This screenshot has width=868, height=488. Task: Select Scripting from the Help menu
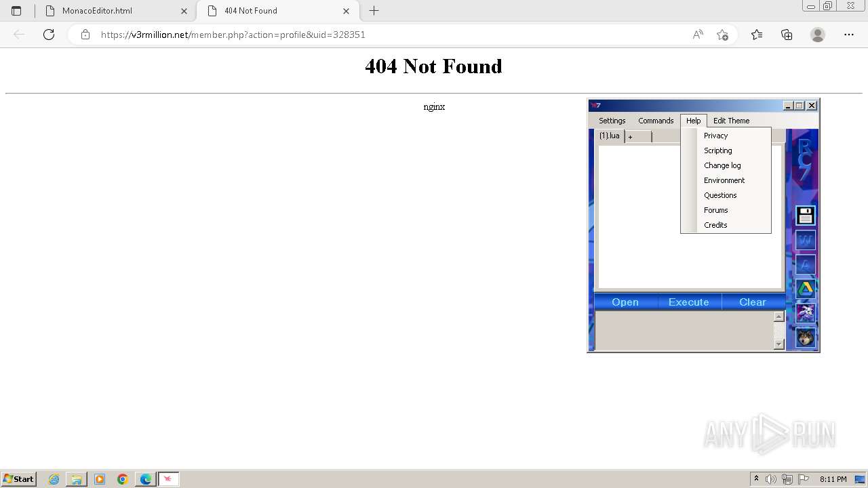point(726,150)
